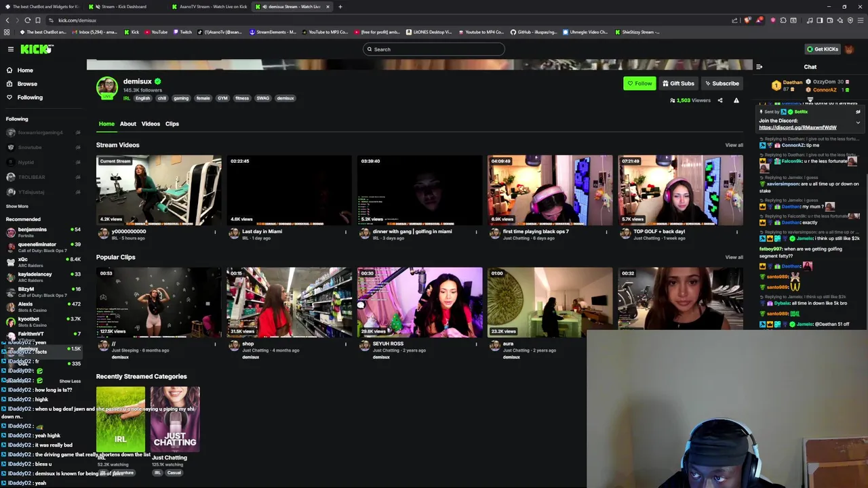The image size is (868, 488).
Task: Expand the pinned message chevron
Action: [858, 123]
